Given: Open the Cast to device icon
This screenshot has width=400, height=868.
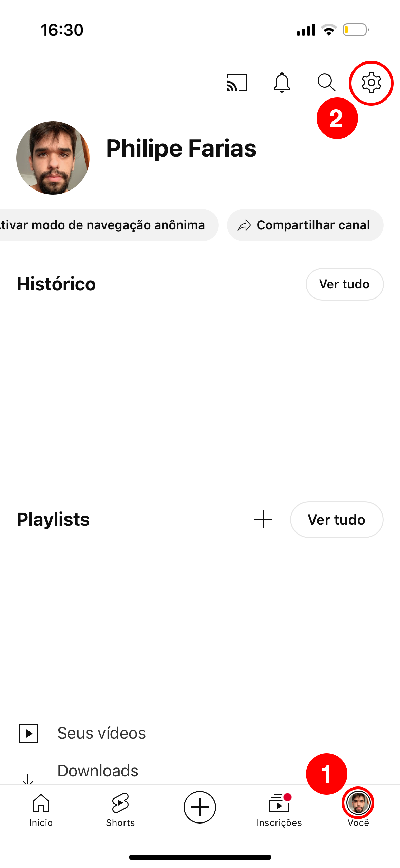Looking at the screenshot, I should [237, 83].
